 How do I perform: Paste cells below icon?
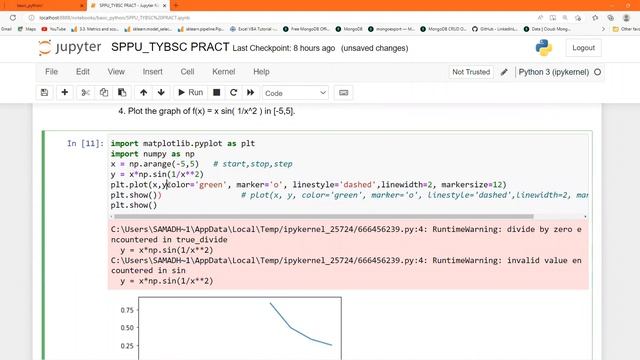[122, 93]
